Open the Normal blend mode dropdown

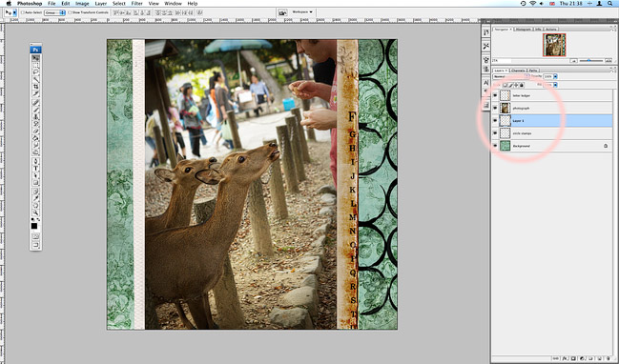point(511,76)
